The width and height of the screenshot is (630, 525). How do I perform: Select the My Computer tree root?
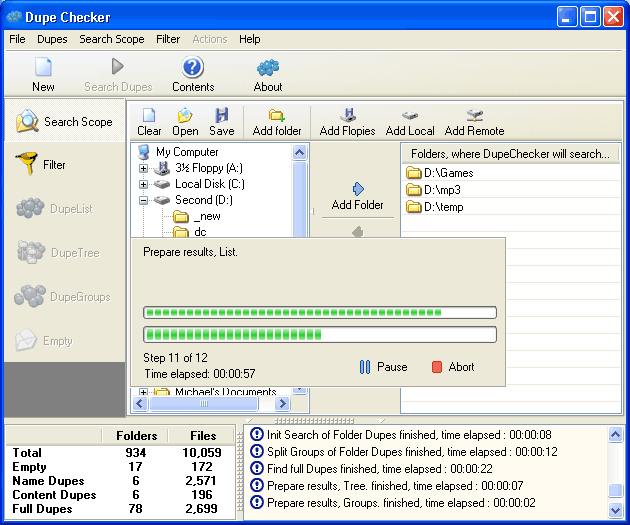tap(187, 152)
